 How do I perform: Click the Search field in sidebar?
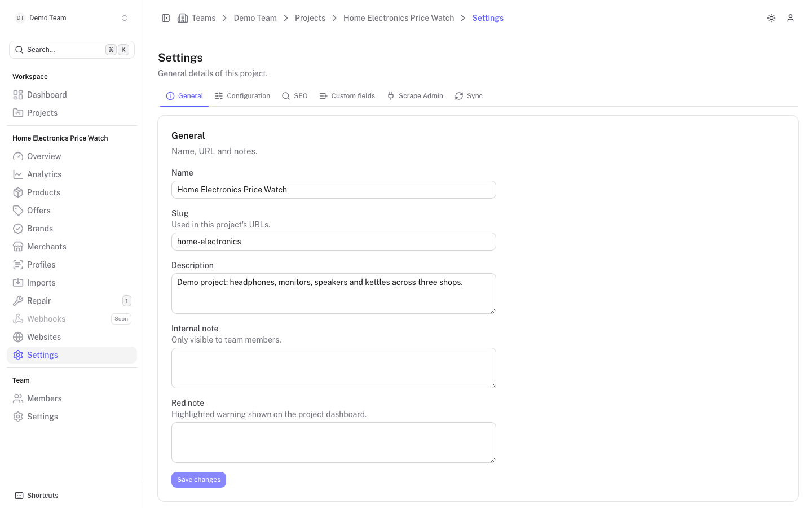point(72,50)
